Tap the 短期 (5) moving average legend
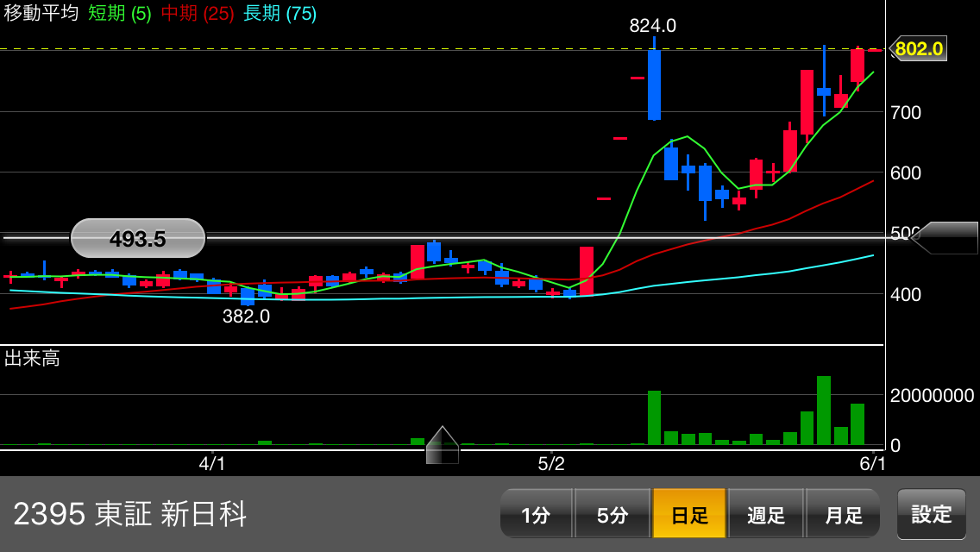The width and height of the screenshot is (980, 552). (x=119, y=14)
